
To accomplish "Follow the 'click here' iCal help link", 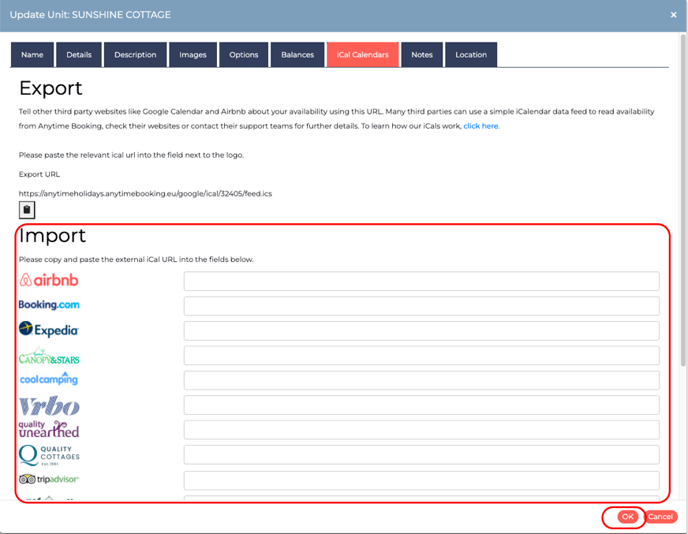I will pos(481,126).
